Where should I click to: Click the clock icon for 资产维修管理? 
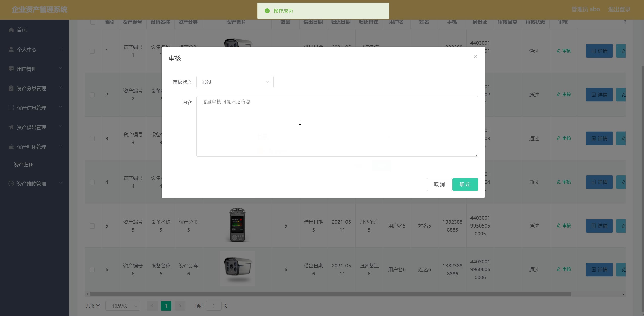tap(11, 183)
